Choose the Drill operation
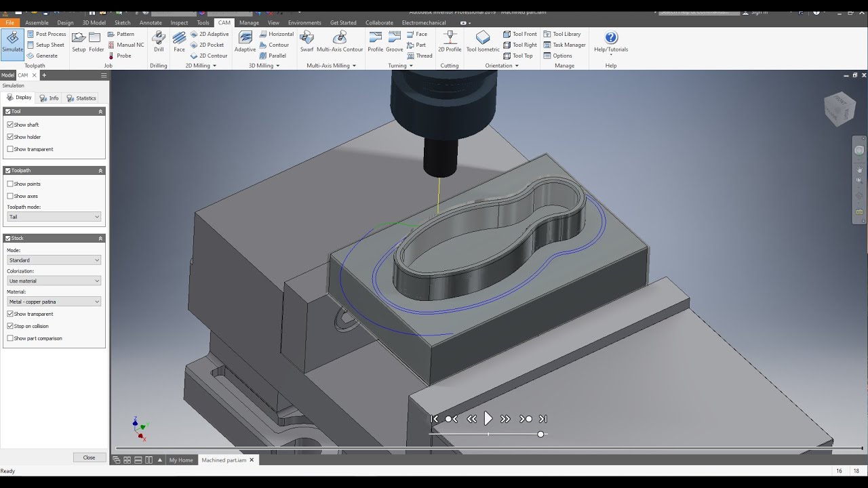868x488 pixels. tap(159, 42)
